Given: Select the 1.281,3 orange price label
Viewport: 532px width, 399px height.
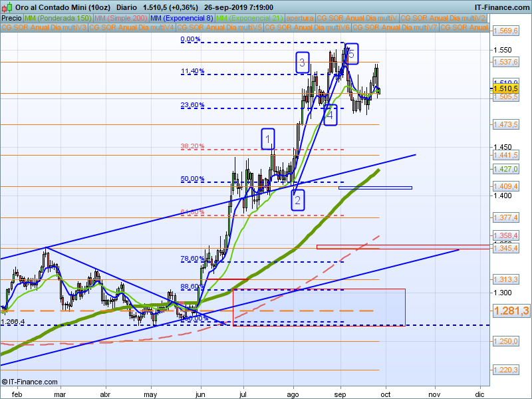Looking at the screenshot, I should pos(511,311).
